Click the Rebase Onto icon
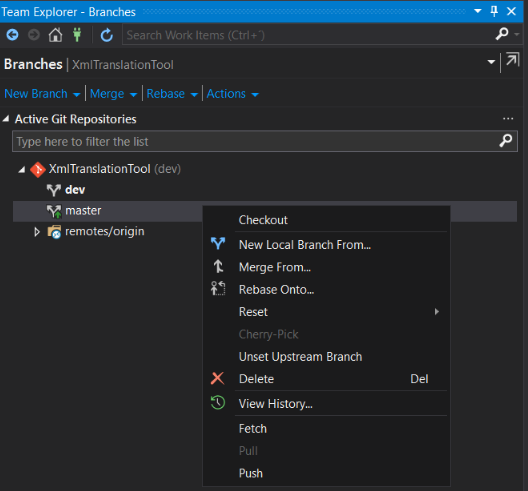Viewport: 528px width, 491px height. (x=218, y=288)
